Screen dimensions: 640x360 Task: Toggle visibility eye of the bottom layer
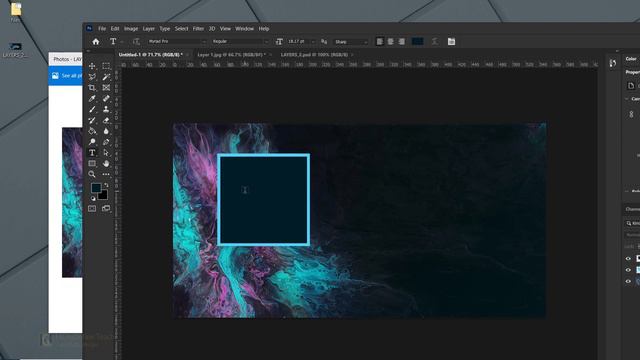(628, 281)
